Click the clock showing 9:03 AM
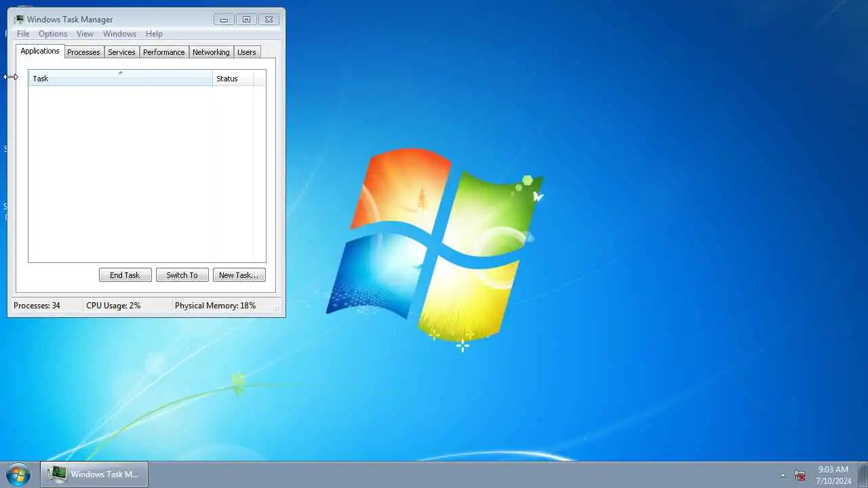The image size is (868, 488). [833, 475]
